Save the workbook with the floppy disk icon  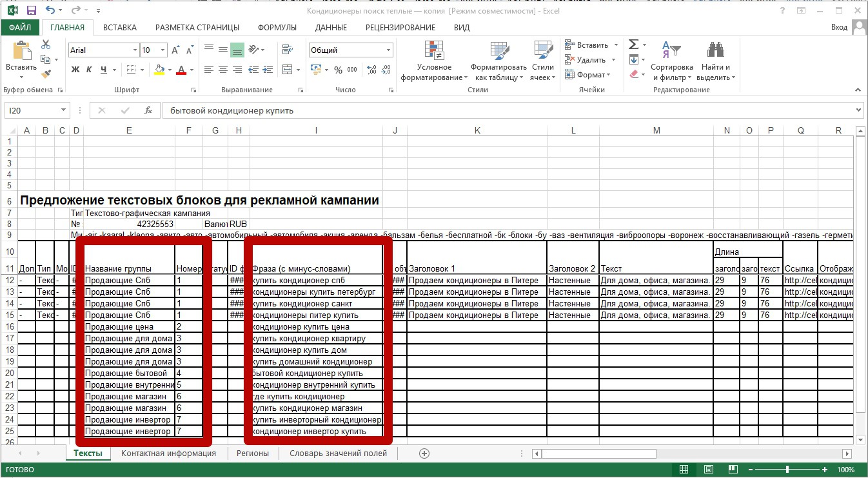tap(31, 10)
